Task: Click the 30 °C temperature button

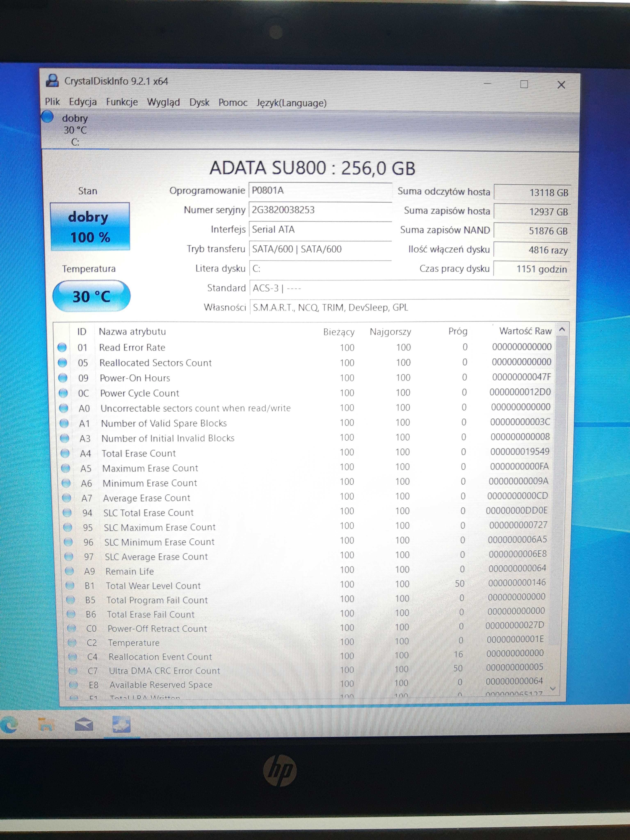Action: click(x=91, y=296)
